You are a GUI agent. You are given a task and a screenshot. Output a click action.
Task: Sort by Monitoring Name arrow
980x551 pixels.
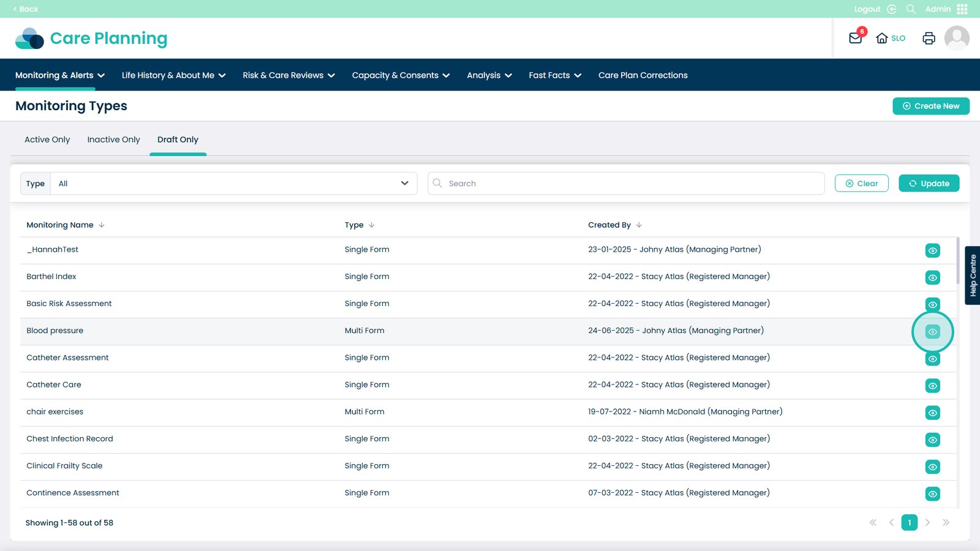pos(102,225)
